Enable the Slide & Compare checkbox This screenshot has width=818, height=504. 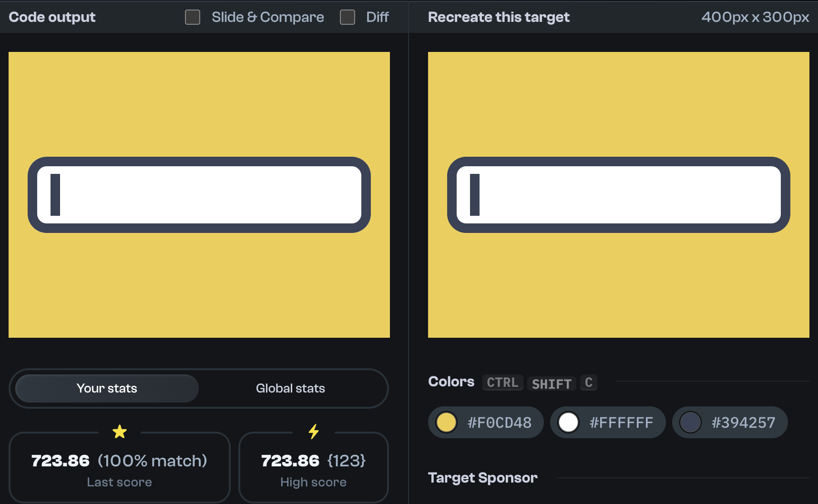coord(193,17)
